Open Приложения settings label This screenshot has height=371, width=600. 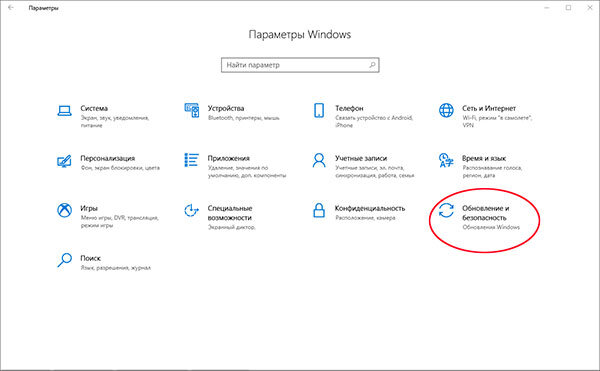click(228, 158)
